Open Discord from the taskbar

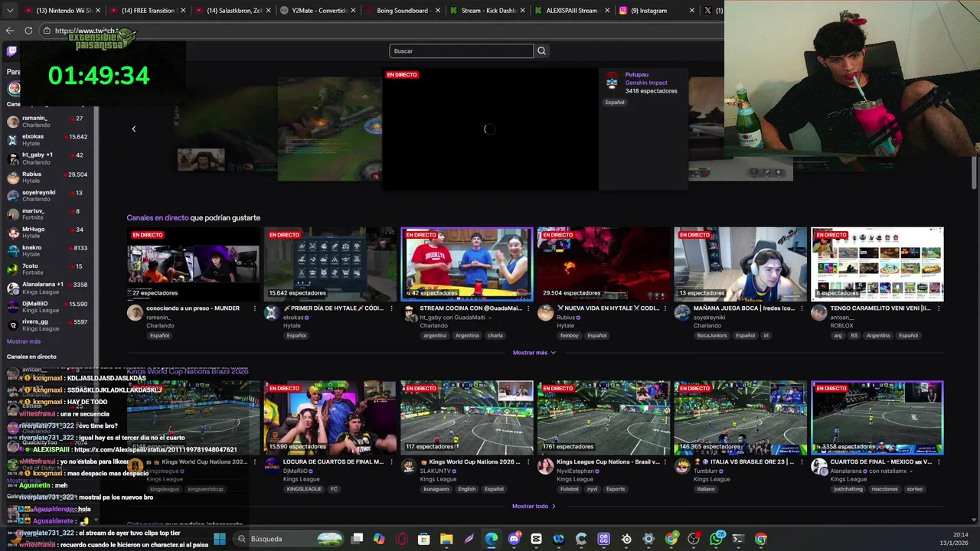click(x=514, y=539)
